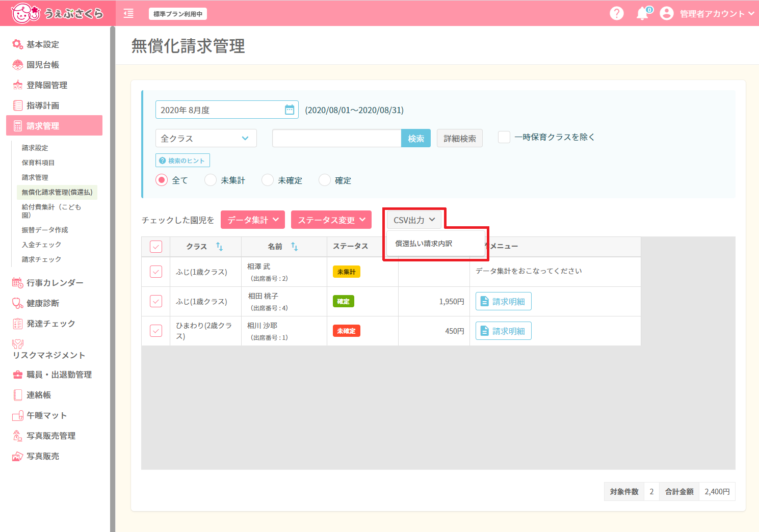Toggle 一時保育クラスを除く checkbox

point(504,137)
